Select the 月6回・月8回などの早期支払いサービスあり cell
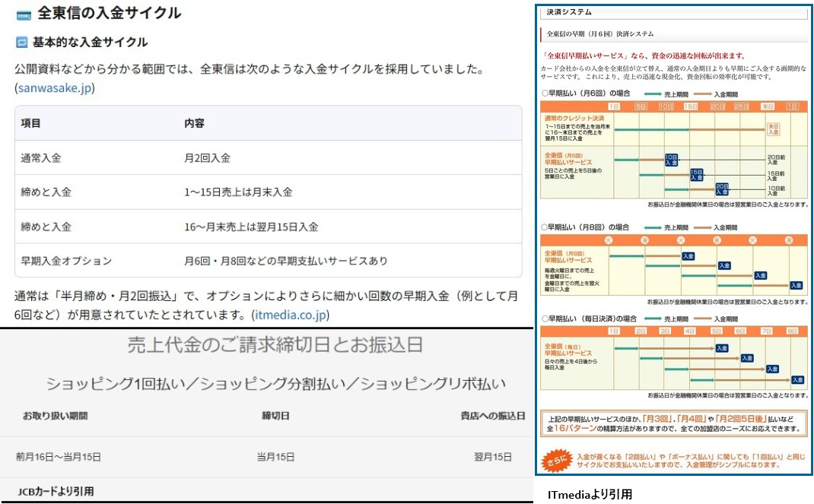The image size is (814, 504). [286, 261]
